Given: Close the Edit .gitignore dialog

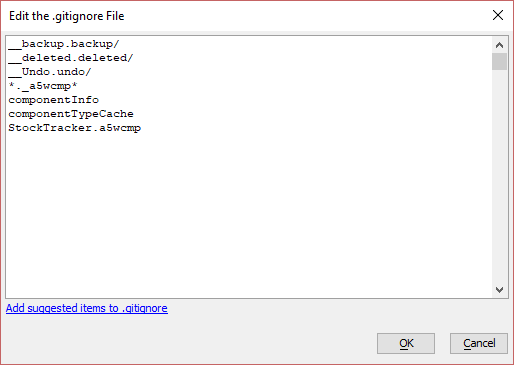Looking at the screenshot, I should [x=498, y=15].
